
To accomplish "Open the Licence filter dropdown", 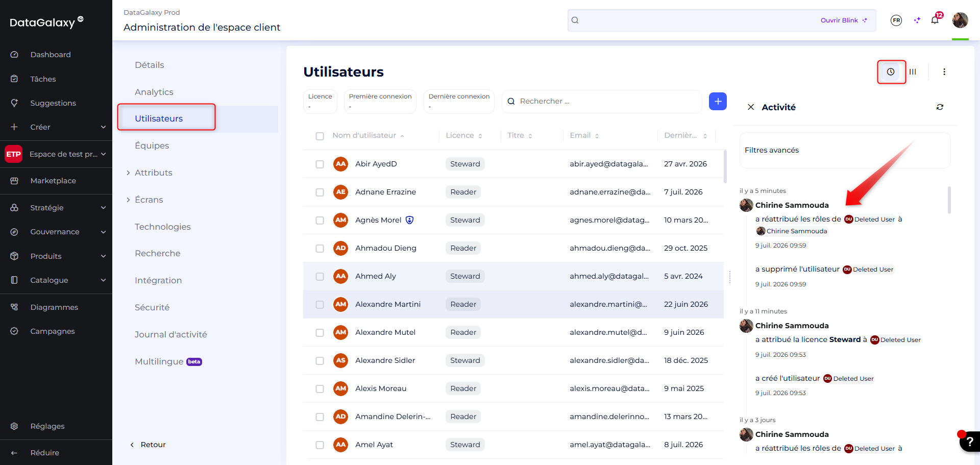I will 320,102.
